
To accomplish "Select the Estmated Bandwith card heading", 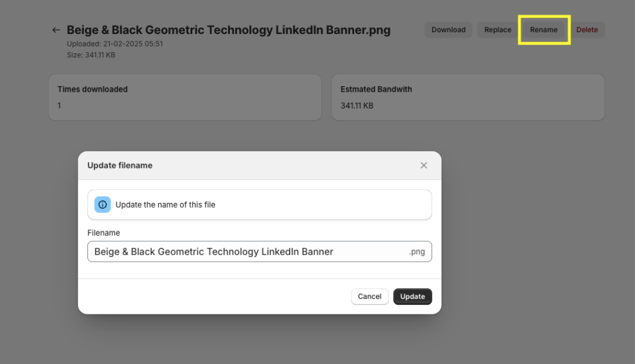I will [x=376, y=89].
